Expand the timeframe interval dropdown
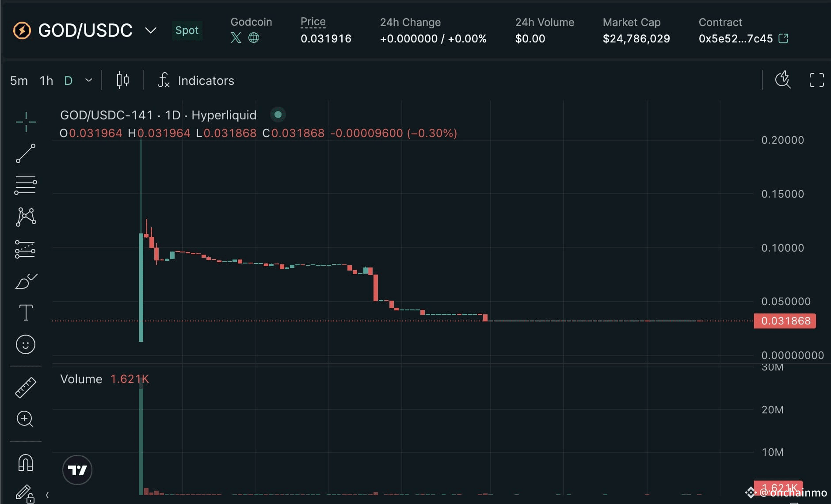 89,80
